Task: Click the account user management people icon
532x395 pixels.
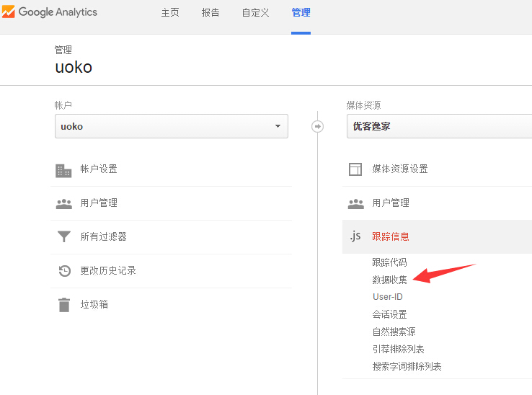Action: (63, 204)
